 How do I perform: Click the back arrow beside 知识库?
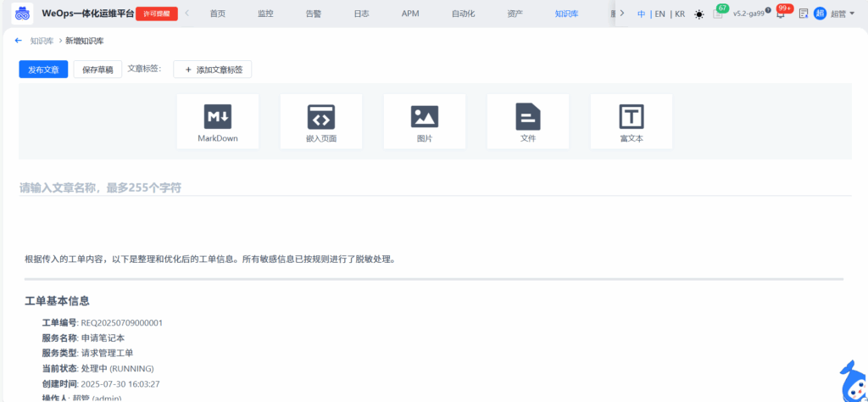(x=19, y=41)
